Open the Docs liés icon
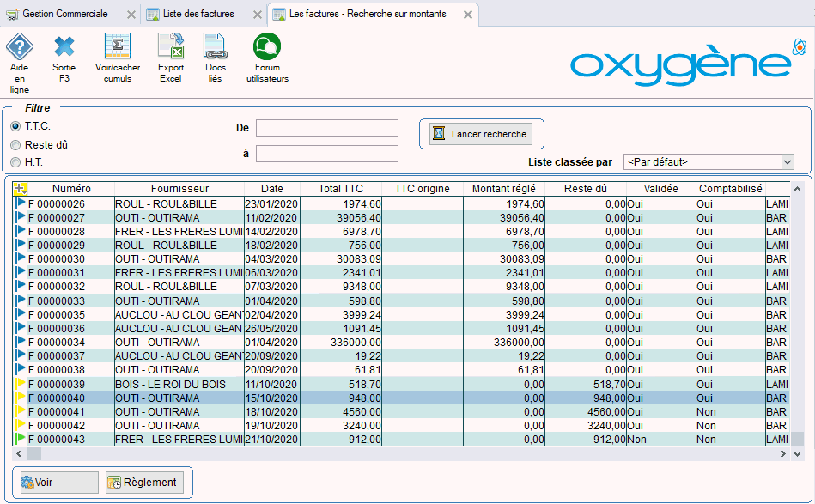Image resolution: width=815 pixels, height=504 pixels. [215, 47]
